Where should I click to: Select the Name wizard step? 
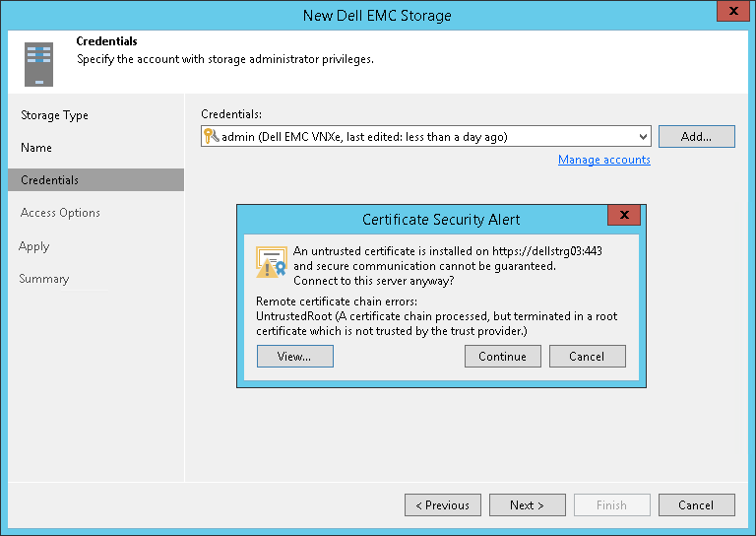(36, 148)
